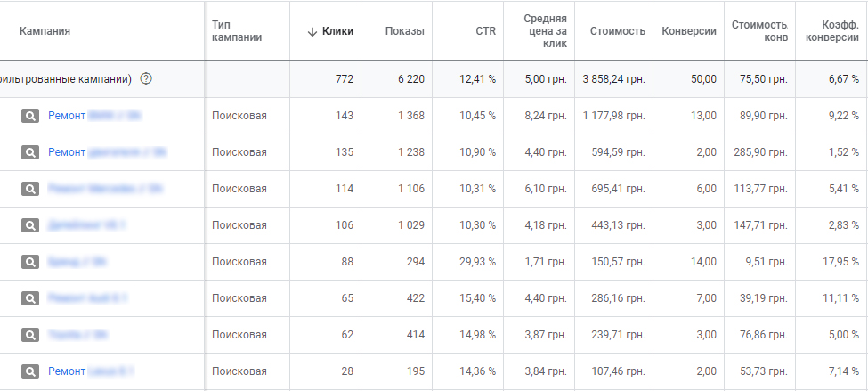Click the search icon in the 135 clicks row
Image resolution: width=868 pixels, height=391 pixels.
tap(30, 152)
